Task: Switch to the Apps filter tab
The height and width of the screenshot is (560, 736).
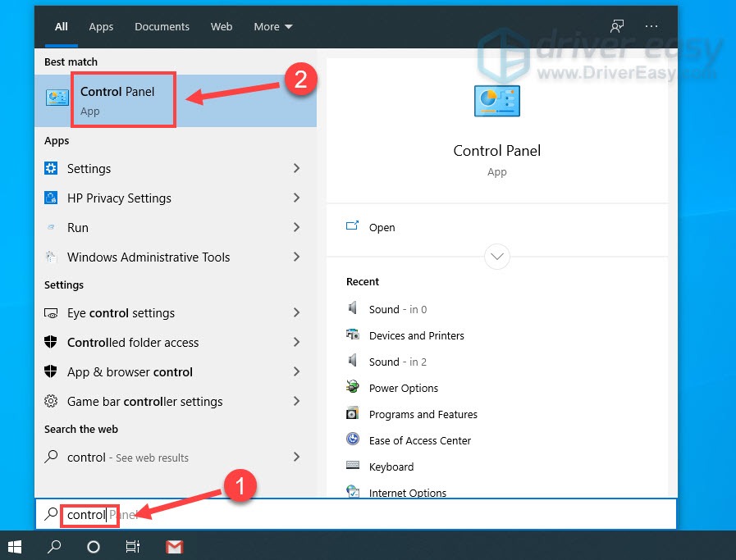Action: click(x=101, y=26)
